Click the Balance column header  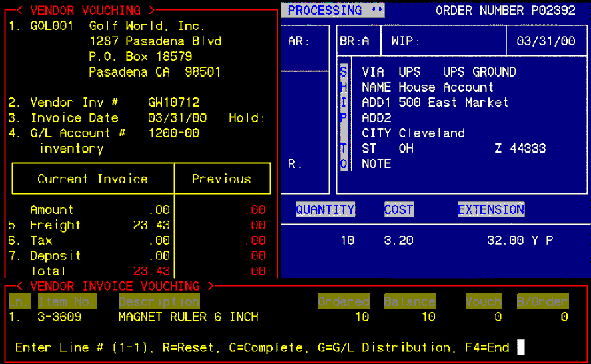point(410,301)
